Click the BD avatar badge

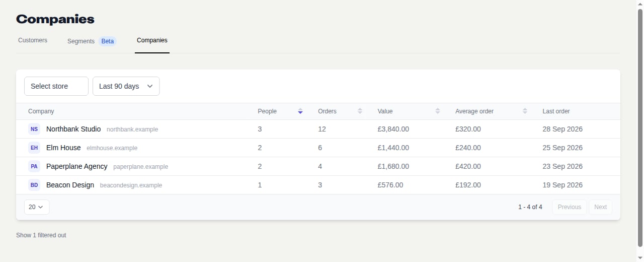(34, 185)
